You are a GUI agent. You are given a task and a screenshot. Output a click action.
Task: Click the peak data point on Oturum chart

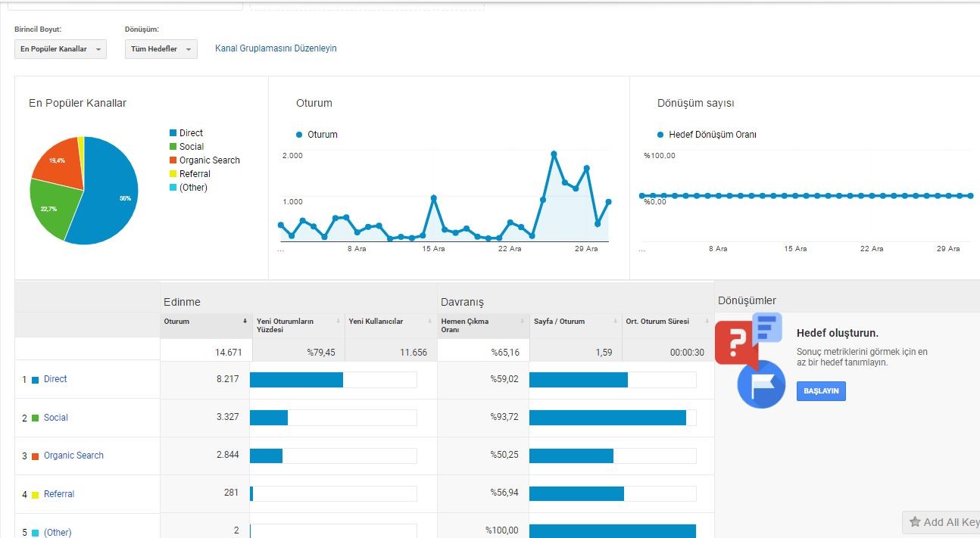tap(554, 154)
